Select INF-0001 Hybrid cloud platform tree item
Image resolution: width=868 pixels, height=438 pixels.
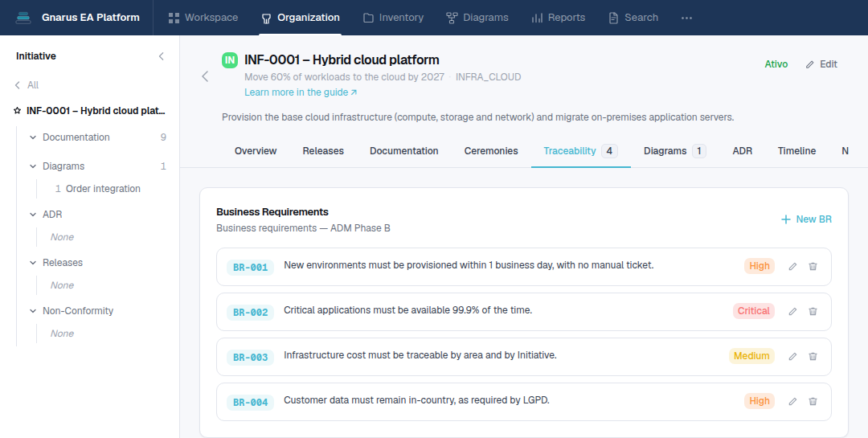[x=96, y=111]
